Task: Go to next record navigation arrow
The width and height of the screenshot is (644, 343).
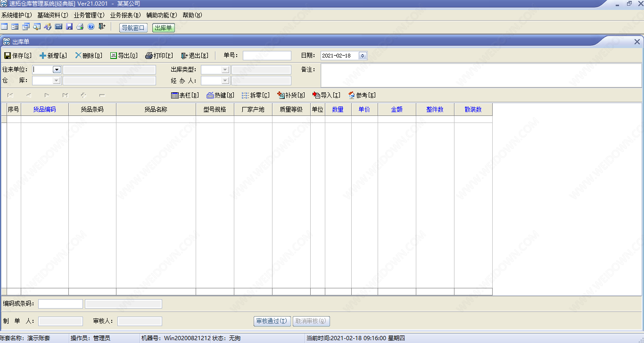Action: tap(47, 95)
